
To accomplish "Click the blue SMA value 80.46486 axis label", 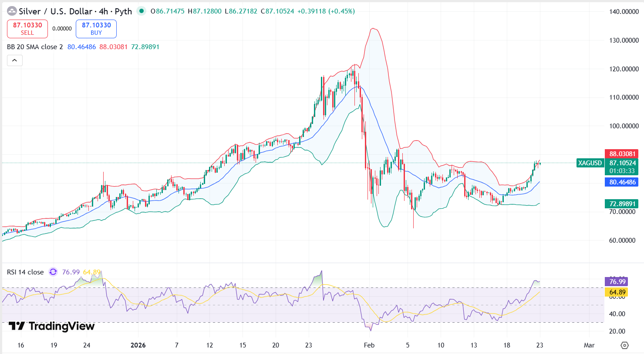I will pos(621,182).
